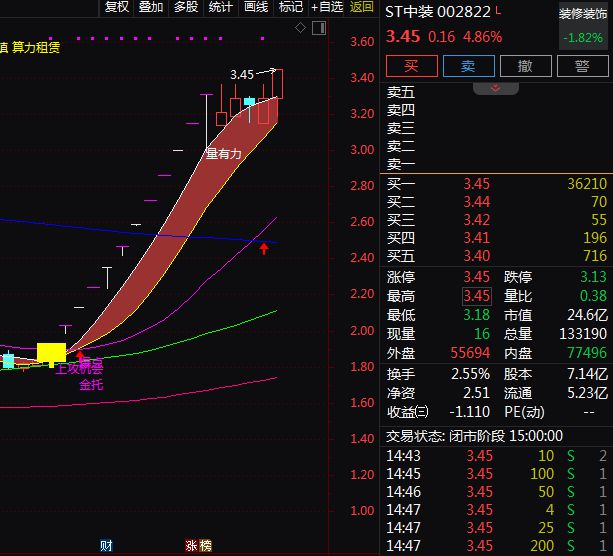Click the 卖一 ask row label
Screen dimensions: 613x556
click(x=401, y=164)
